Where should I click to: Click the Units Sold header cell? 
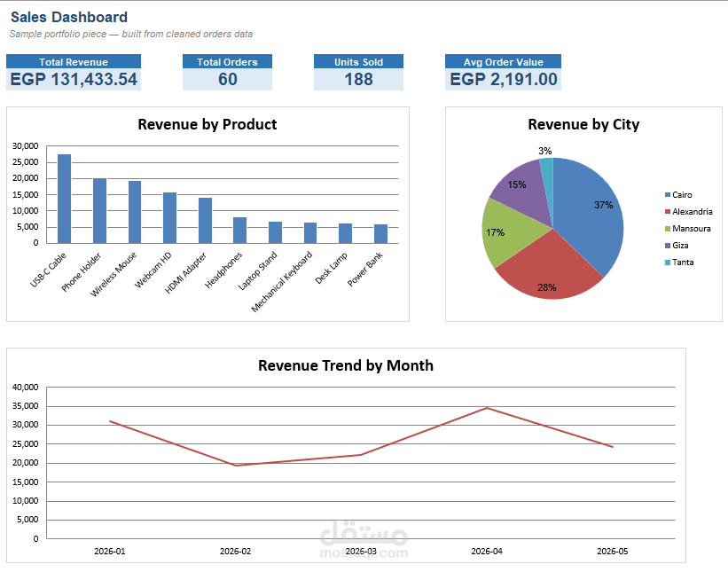pos(358,62)
